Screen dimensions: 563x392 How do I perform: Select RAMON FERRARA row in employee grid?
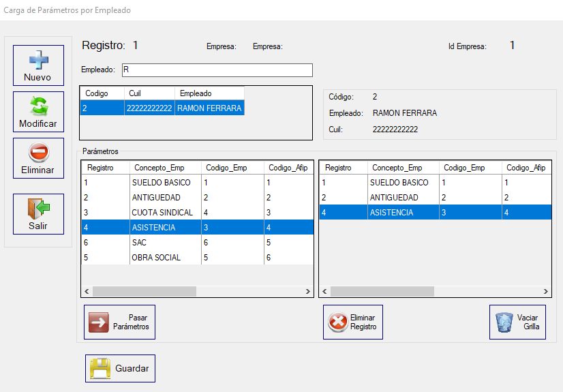pos(208,108)
